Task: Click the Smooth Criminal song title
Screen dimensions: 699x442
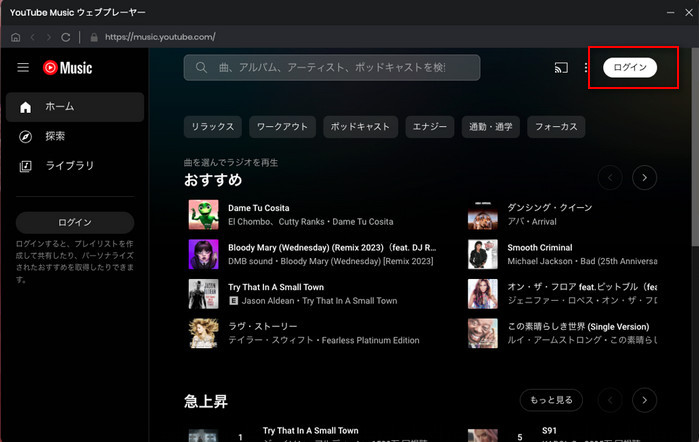Action: point(540,248)
